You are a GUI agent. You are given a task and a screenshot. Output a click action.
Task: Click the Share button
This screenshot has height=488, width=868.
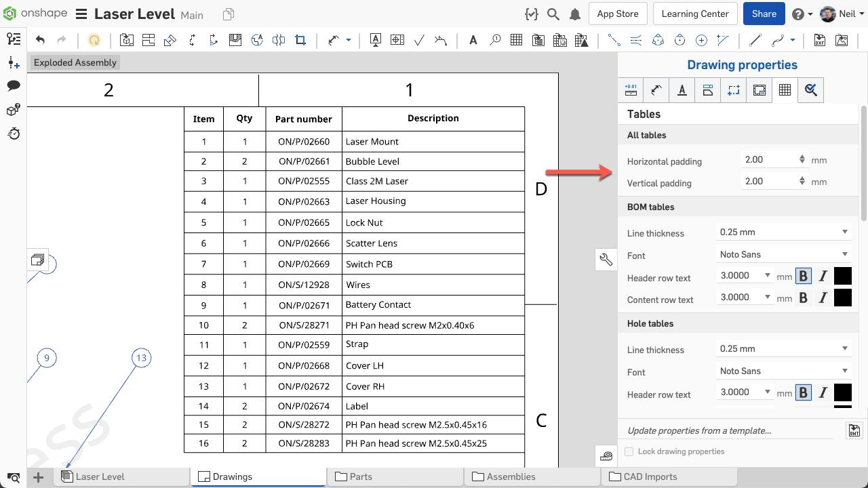tap(764, 14)
